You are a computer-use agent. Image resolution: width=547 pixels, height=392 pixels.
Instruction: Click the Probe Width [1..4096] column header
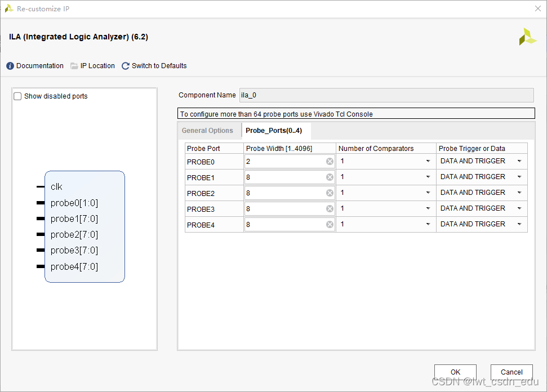290,148
